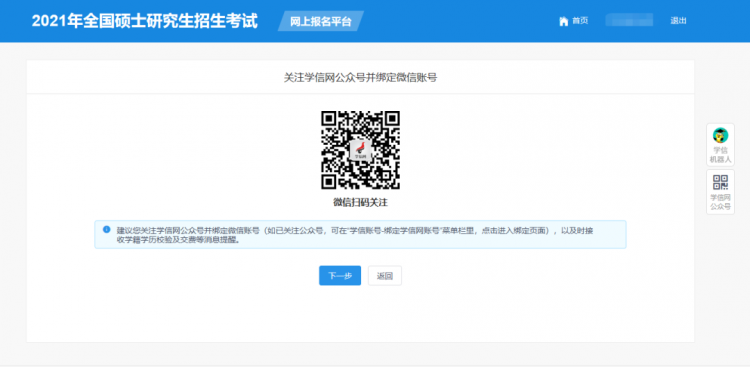Click the 2021年全国硕士研究生招生考试 site title

pyautogui.click(x=144, y=21)
